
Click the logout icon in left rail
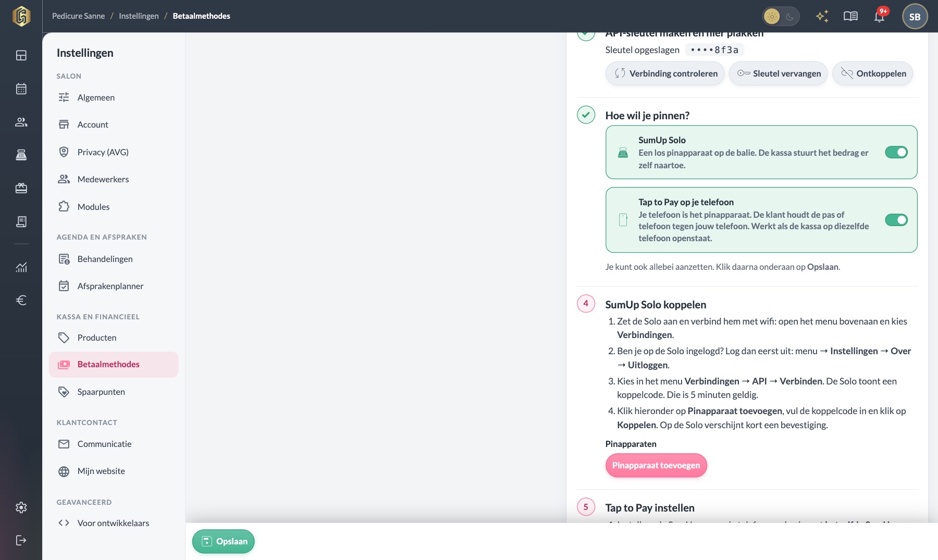coord(21,540)
